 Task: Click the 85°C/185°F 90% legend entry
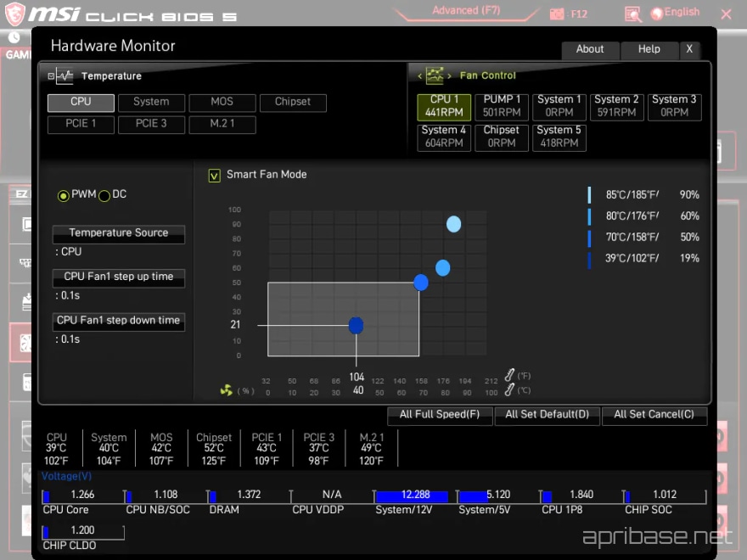tap(643, 195)
